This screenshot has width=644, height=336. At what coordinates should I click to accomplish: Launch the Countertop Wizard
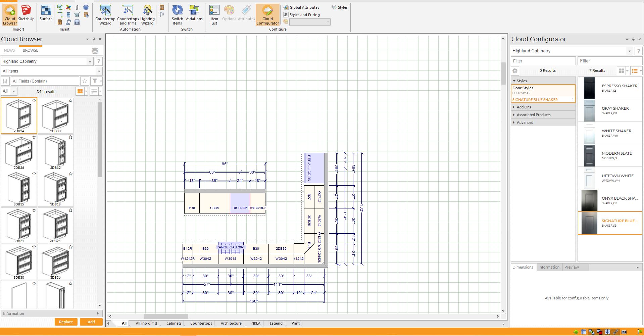105,15
